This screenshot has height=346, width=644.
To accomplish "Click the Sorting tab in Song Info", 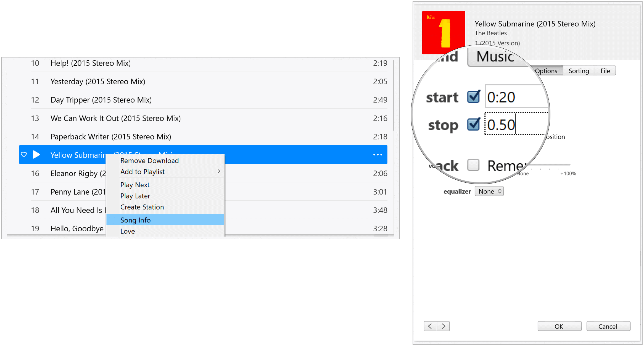I will point(578,71).
